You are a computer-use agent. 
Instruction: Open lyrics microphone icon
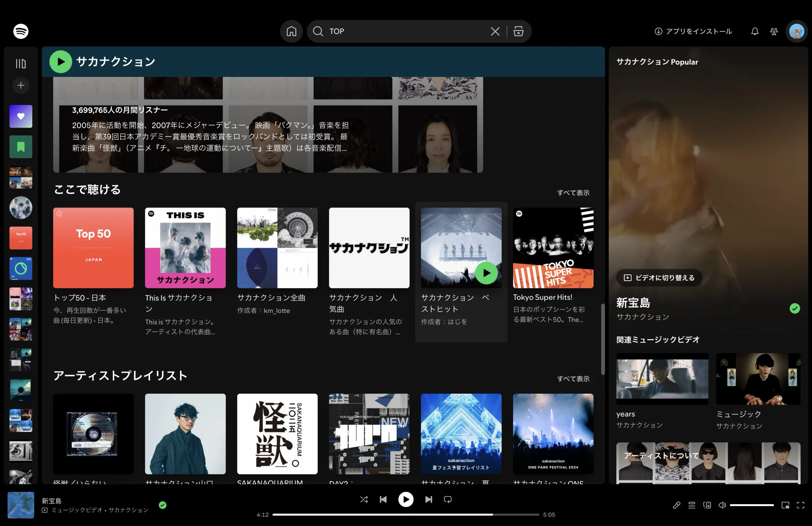(x=677, y=505)
